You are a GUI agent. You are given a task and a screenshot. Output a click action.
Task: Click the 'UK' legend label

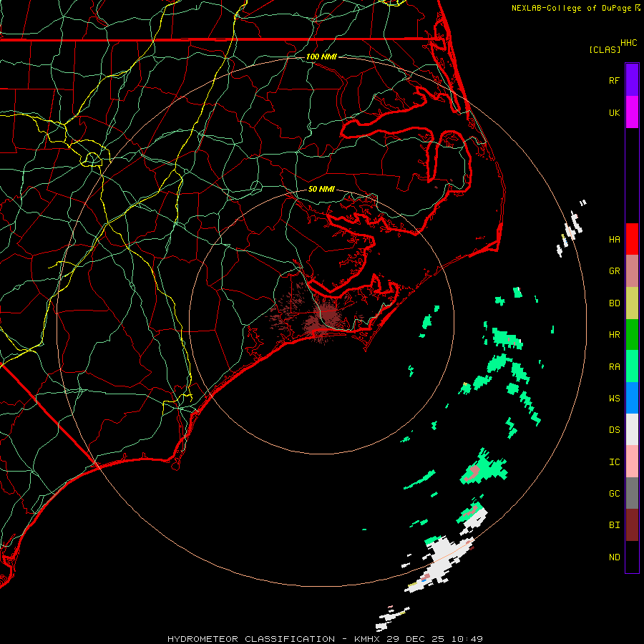614,112
